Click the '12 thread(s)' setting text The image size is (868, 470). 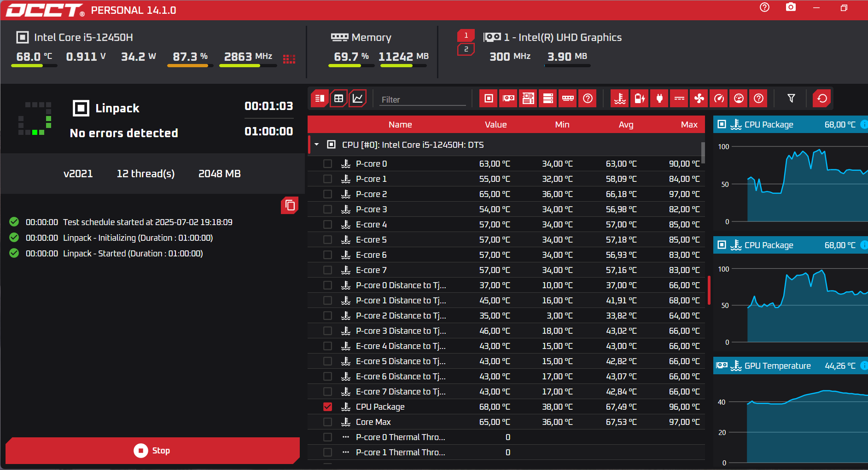point(146,174)
